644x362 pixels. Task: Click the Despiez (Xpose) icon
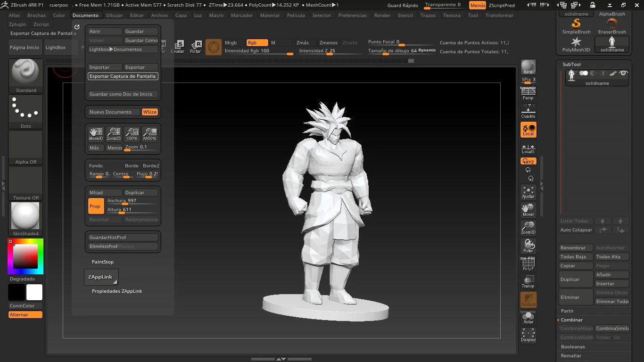point(528,335)
